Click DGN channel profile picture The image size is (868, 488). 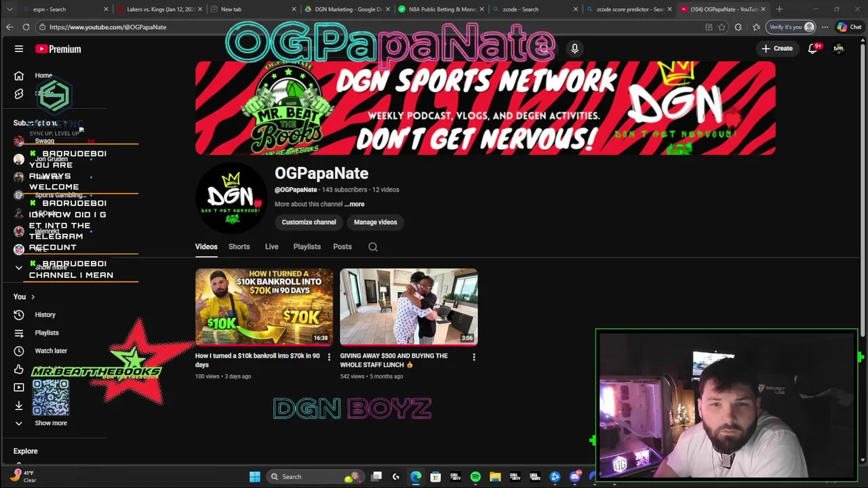tap(231, 197)
